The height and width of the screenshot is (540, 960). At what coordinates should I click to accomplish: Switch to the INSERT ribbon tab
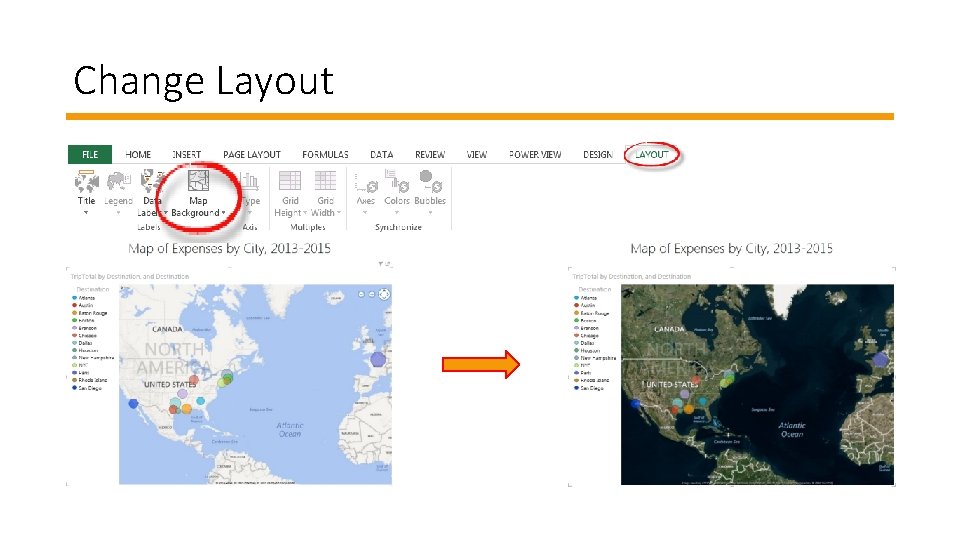click(186, 154)
